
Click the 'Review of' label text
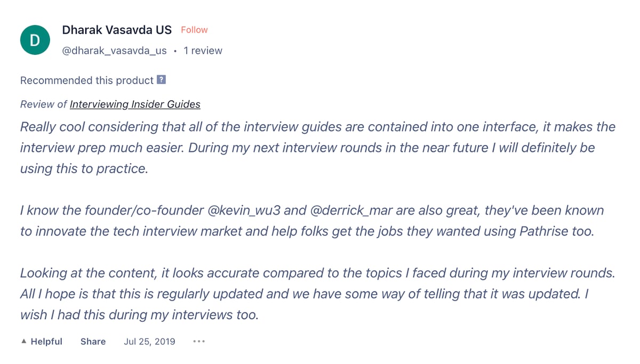[x=43, y=104]
